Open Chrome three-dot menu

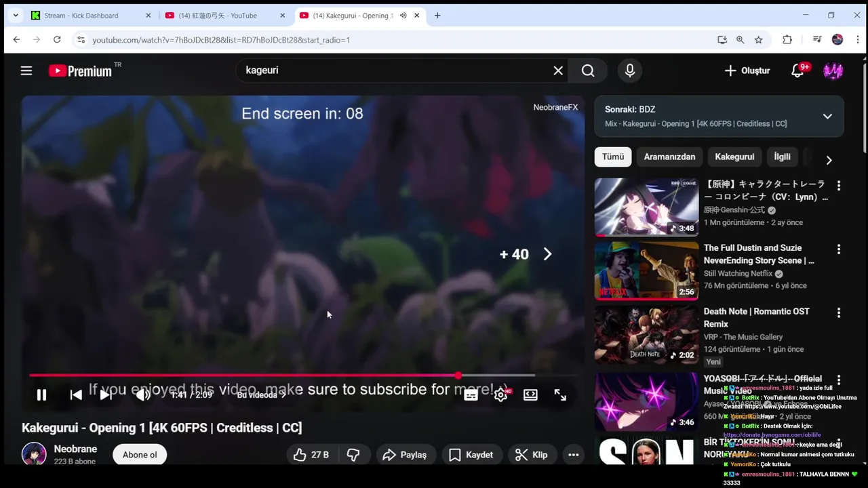tap(856, 40)
